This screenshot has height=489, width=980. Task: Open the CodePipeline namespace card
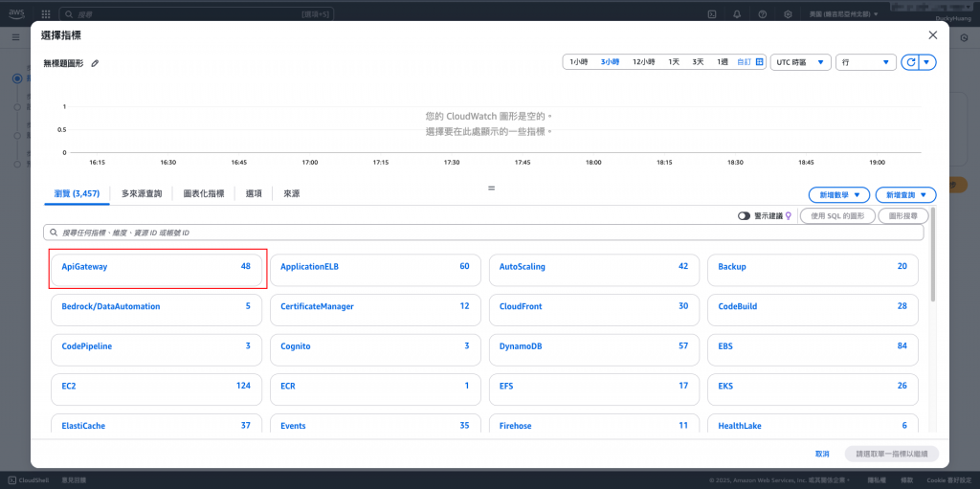point(157,349)
